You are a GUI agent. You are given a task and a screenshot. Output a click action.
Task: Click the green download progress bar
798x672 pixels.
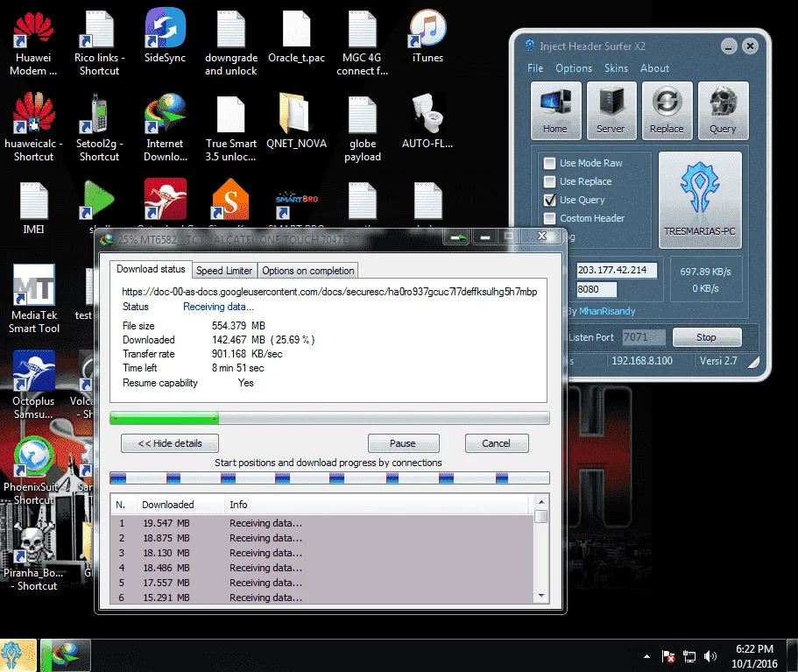tap(165, 419)
